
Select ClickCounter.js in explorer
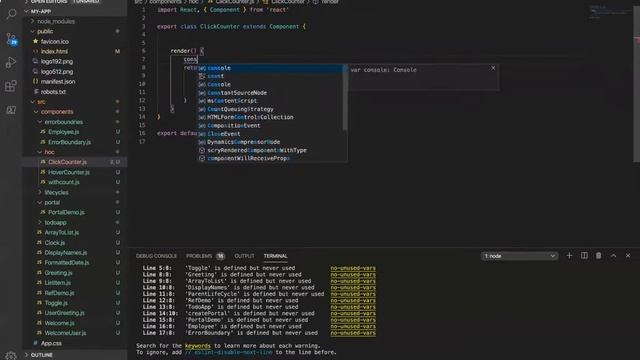(x=74, y=162)
